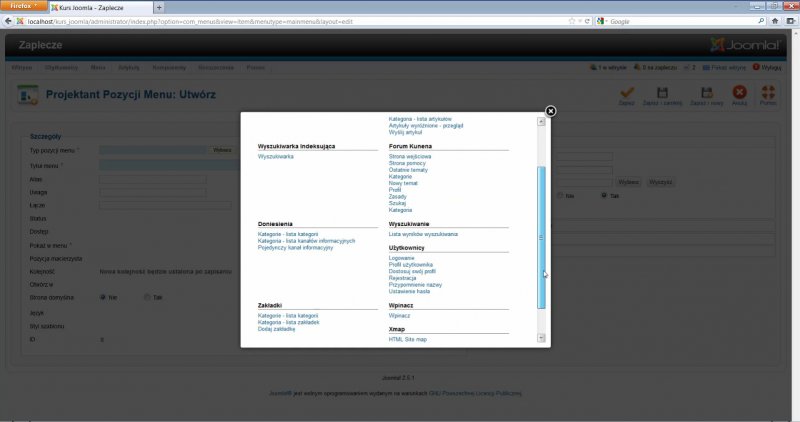Open Pomoc help icon in toolbar

click(768, 93)
